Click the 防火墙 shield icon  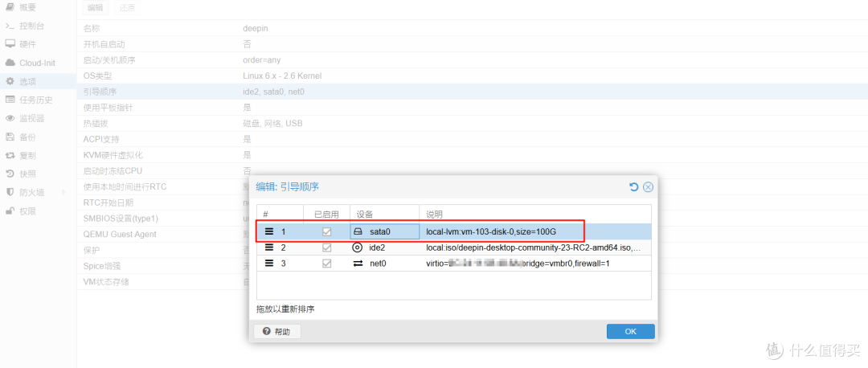[10, 192]
